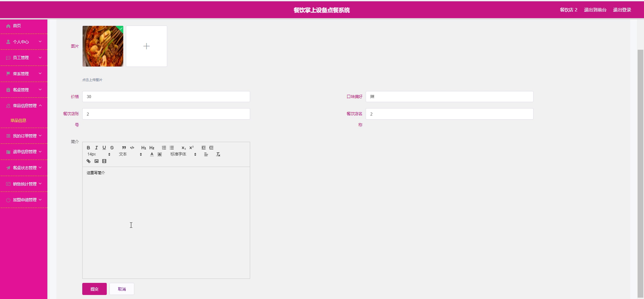
Task: Expand the 我的订单管理 sidebar menu
Action: [x=24, y=136]
